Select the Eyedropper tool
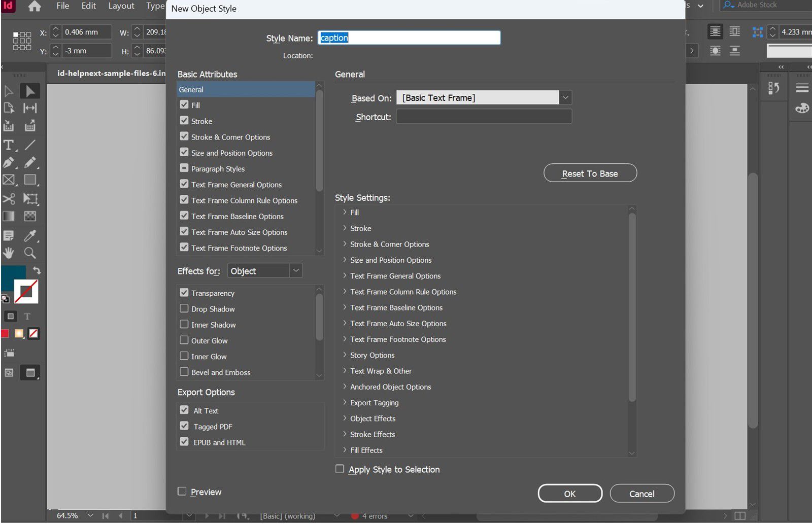 (30, 236)
